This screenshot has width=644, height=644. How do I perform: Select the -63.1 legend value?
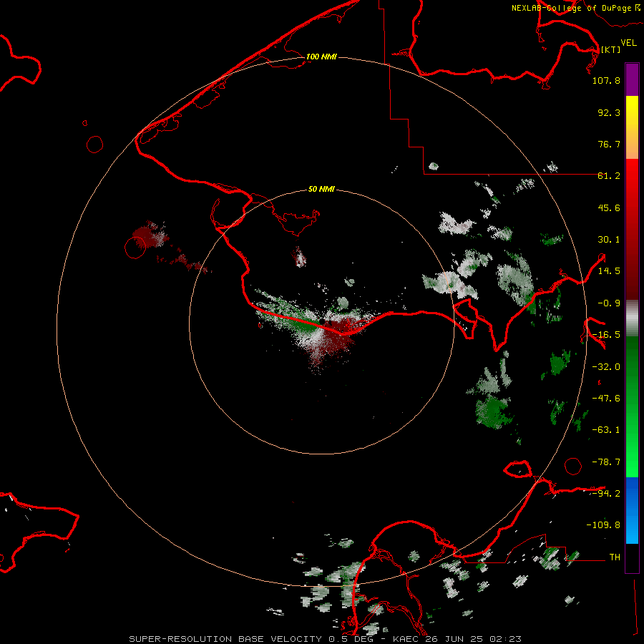606,430
